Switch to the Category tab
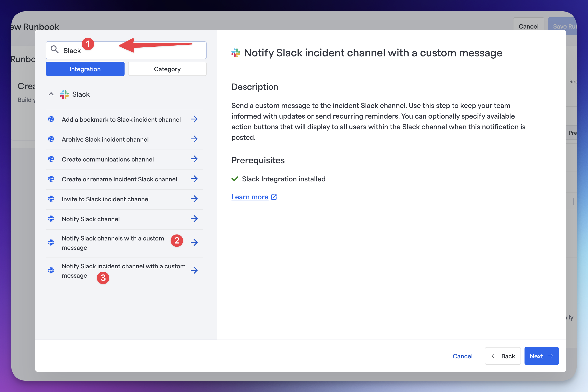The height and width of the screenshot is (392, 588). [x=167, y=69]
